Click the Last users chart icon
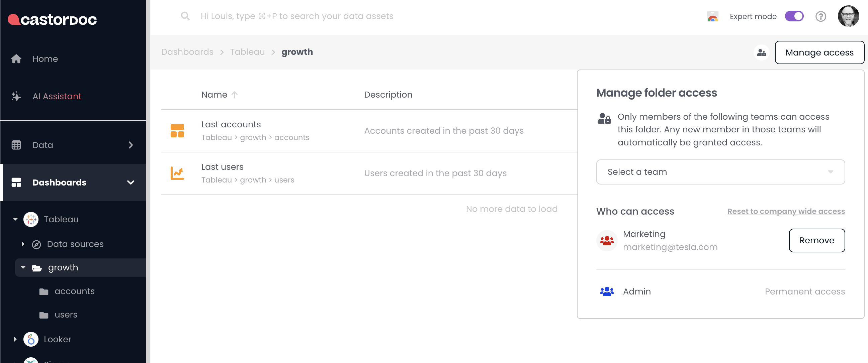The height and width of the screenshot is (363, 868). point(177,173)
